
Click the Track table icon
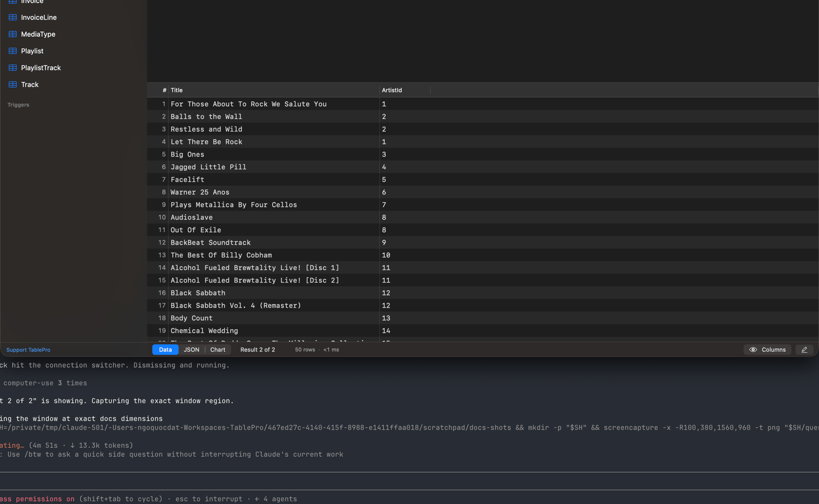click(x=13, y=85)
